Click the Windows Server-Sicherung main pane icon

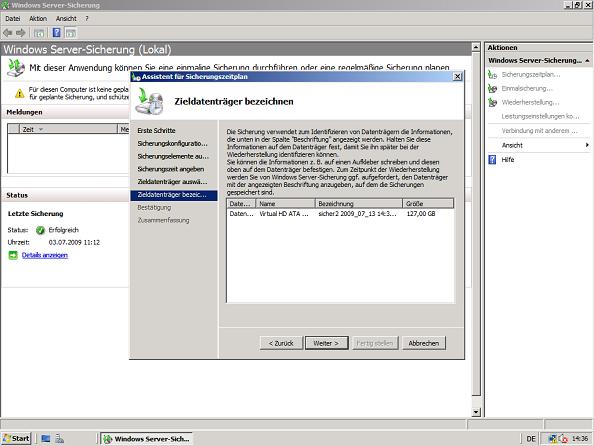tap(16, 68)
